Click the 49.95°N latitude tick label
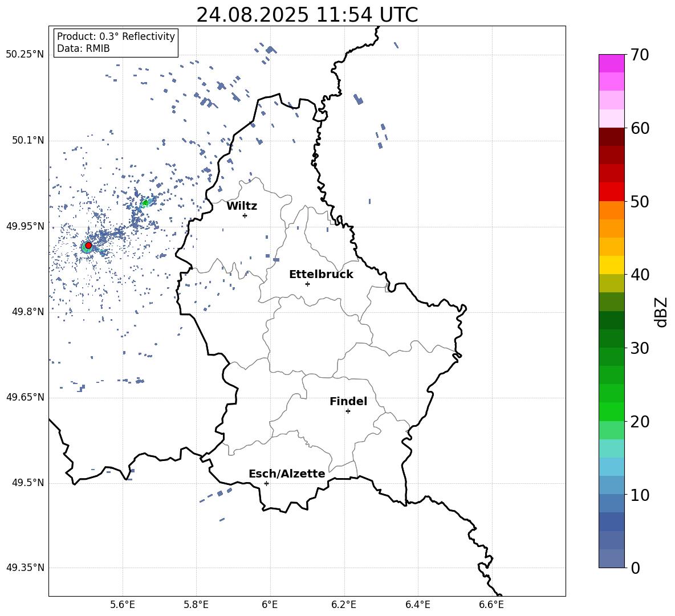Image resolution: width=675 pixels, height=616 pixels. tap(25, 226)
